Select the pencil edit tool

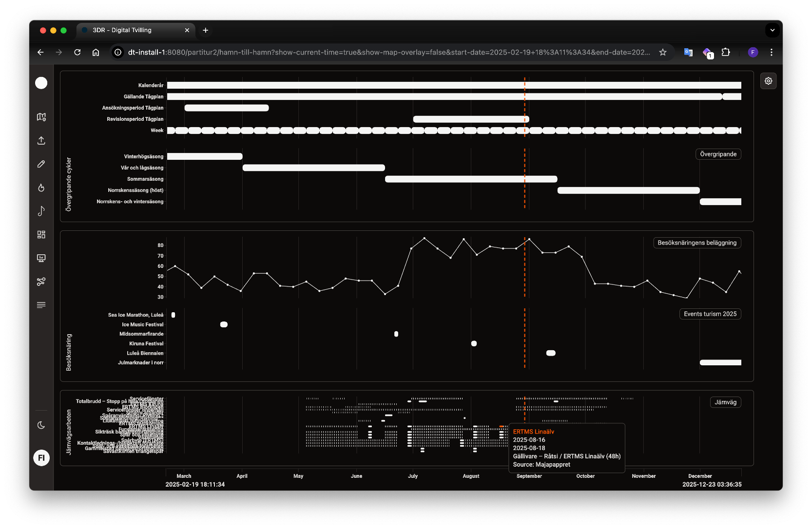click(x=41, y=164)
